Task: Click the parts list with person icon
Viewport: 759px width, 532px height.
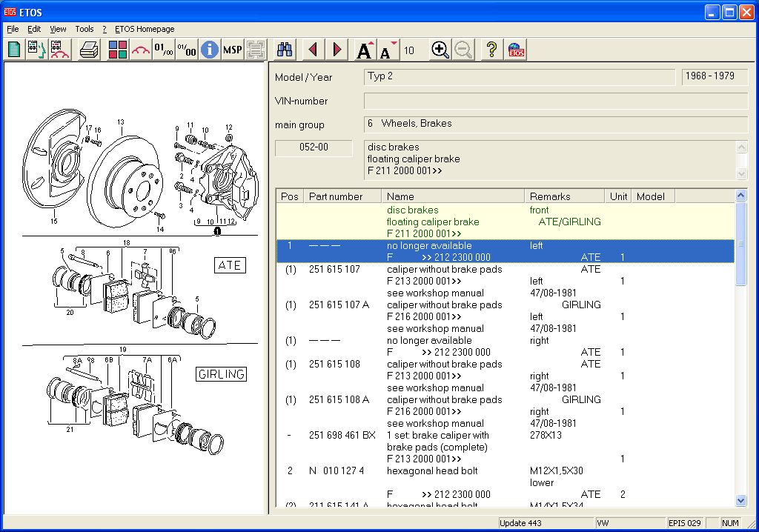Action: click(36, 50)
